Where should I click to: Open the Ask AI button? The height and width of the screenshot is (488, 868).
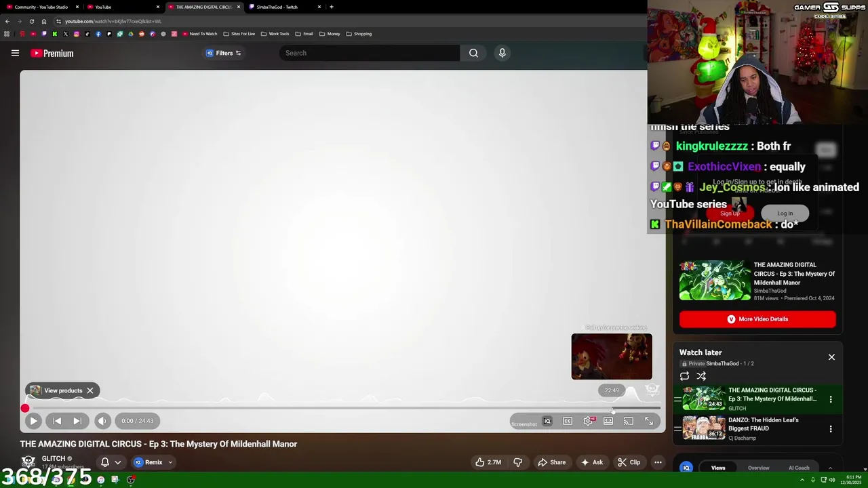591,462
